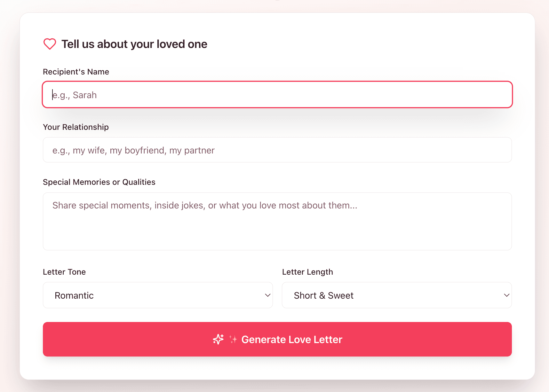
Task: Change the tone from Romantic
Action: coord(158,295)
